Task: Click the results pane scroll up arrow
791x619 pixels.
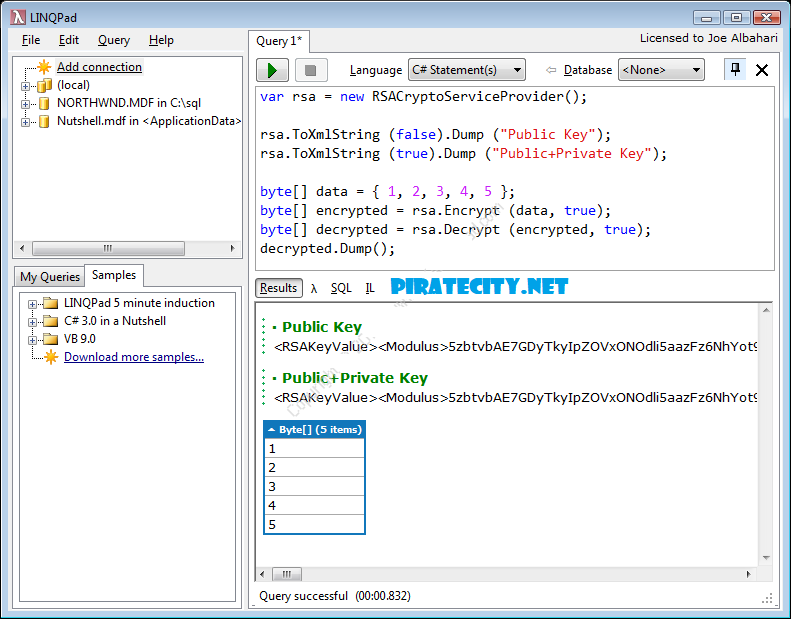Action: click(x=766, y=310)
